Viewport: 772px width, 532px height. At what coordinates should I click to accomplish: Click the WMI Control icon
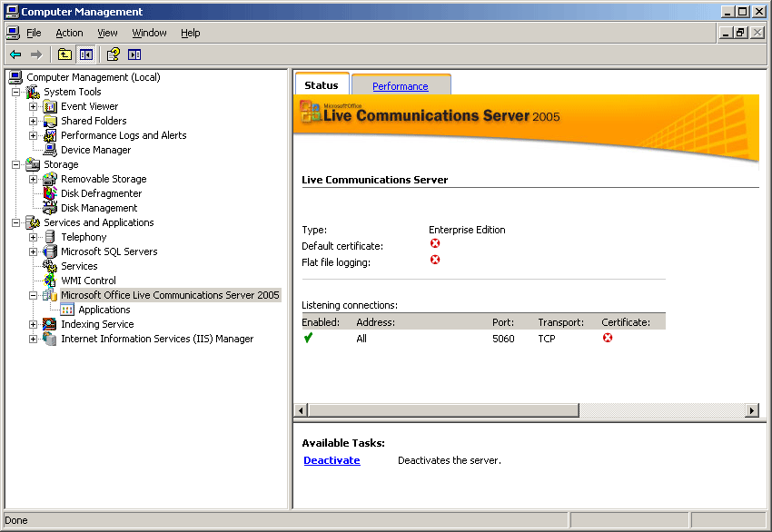[50, 281]
